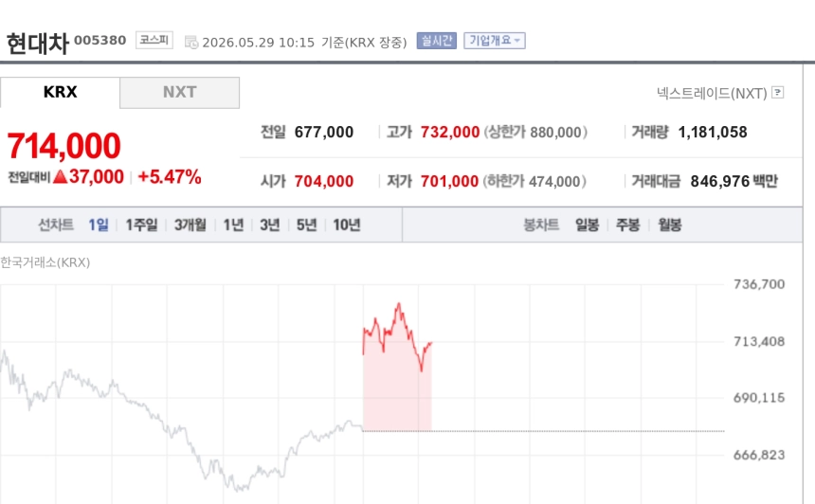Click the 넥스트레이드(NXT) link text
The width and height of the screenshot is (815, 504).
click(712, 93)
